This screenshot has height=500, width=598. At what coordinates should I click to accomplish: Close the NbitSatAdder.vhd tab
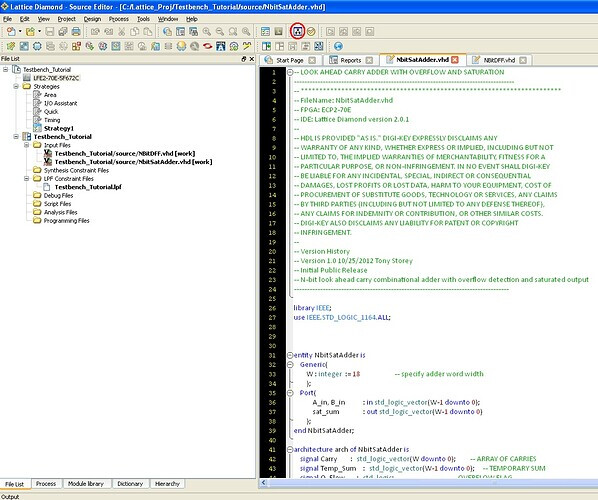455,60
